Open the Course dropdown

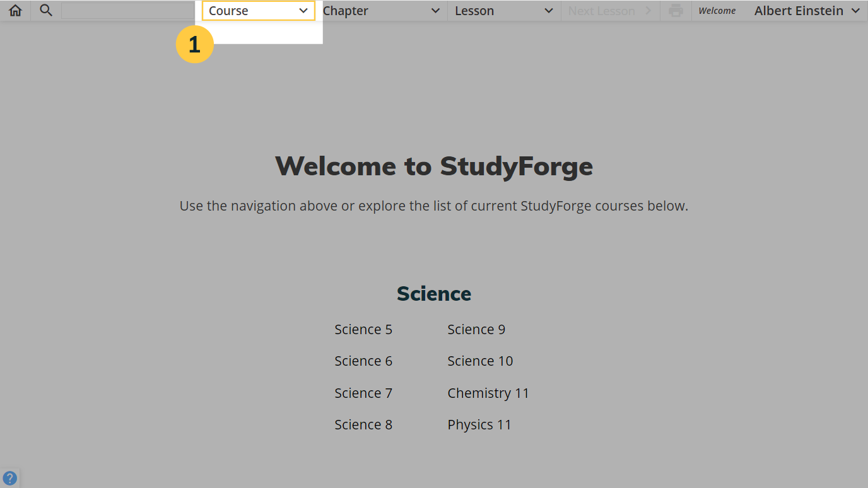(x=257, y=10)
